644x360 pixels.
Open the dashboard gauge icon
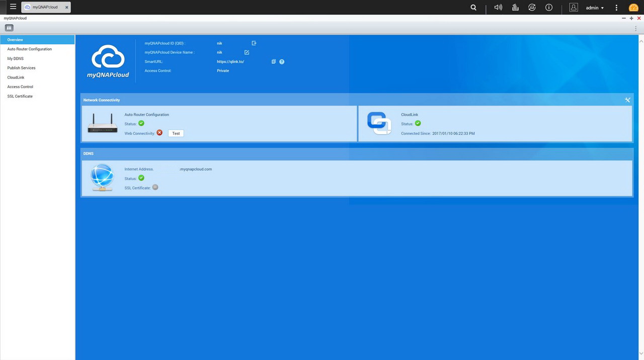[633, 8]
